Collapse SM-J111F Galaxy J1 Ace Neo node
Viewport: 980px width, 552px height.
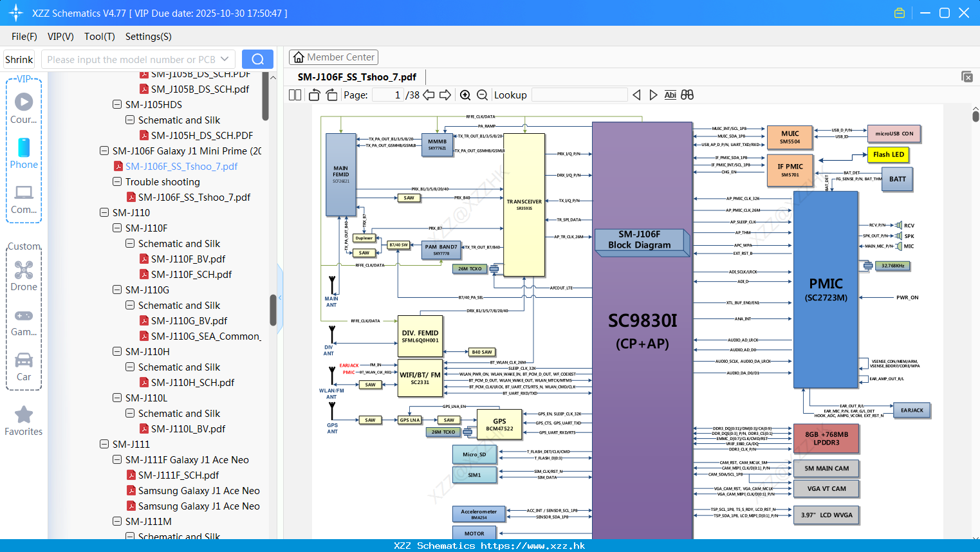tap(117, 459)
